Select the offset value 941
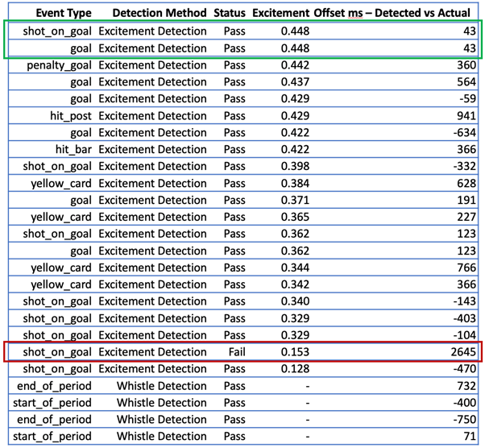Screen dimensions: 485x448 point(466,116)
